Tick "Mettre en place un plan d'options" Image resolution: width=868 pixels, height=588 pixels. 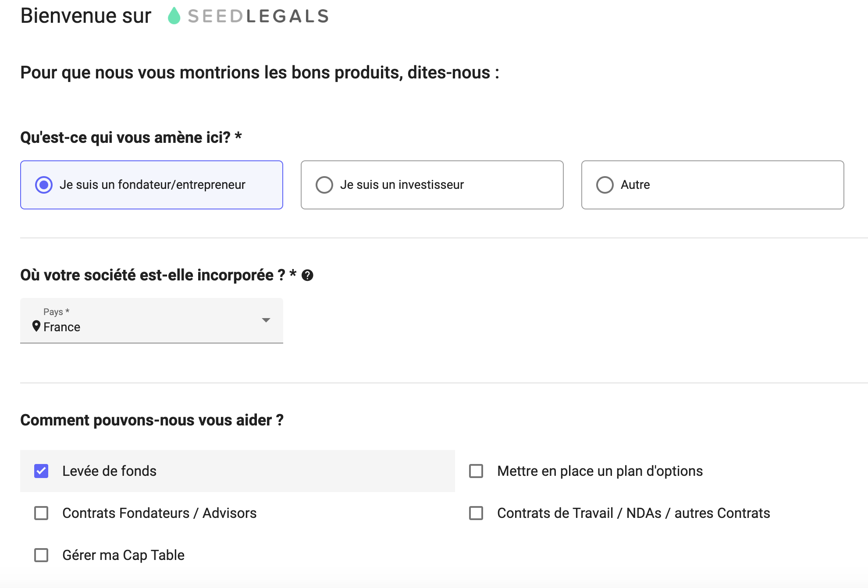tap(476, 471)
